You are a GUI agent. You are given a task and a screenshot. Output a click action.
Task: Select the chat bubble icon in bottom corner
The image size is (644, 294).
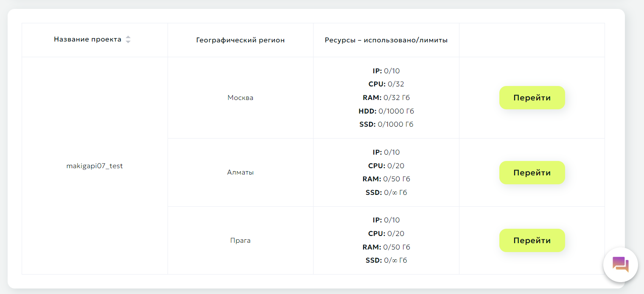(x=620, y=264)
